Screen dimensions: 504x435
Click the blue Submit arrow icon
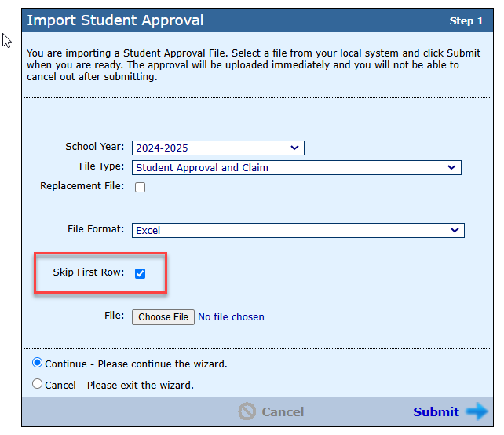pyautogui.click(x=477, y=411)
